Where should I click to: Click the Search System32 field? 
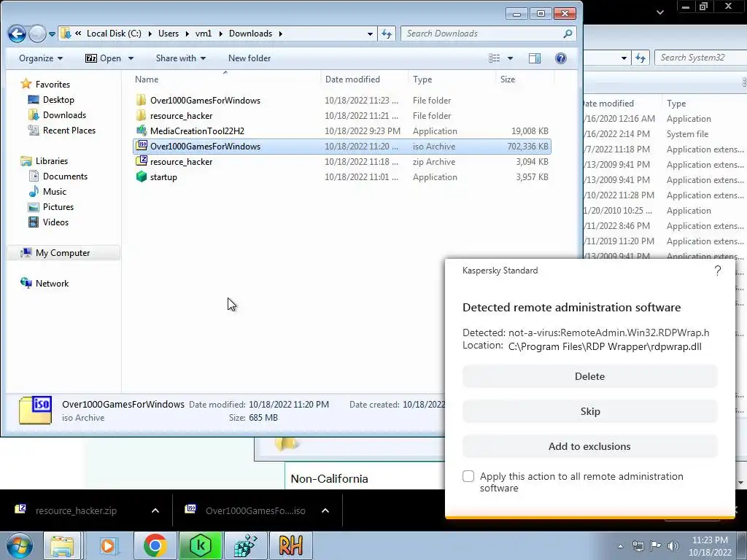click(x=700, y=58)
